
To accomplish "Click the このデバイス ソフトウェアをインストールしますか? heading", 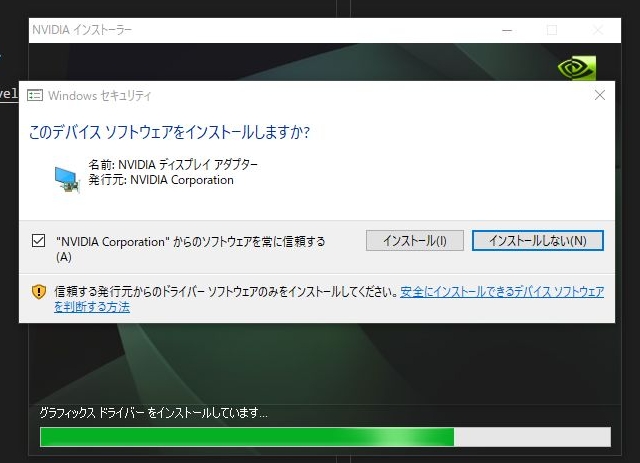I will [169, 132].
